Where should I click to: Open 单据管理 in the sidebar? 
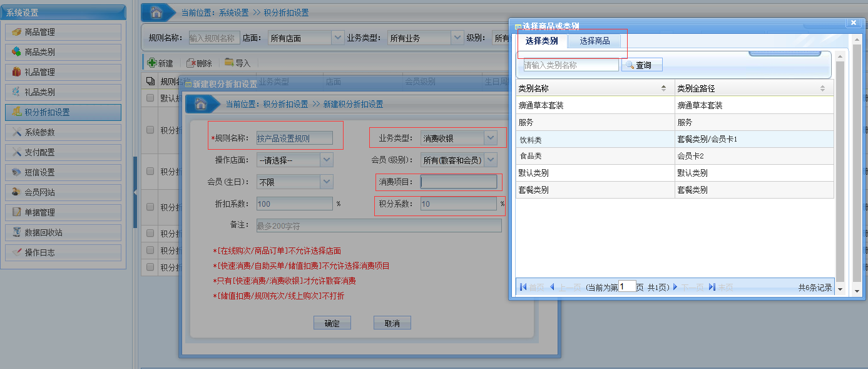tap(63, 212)
